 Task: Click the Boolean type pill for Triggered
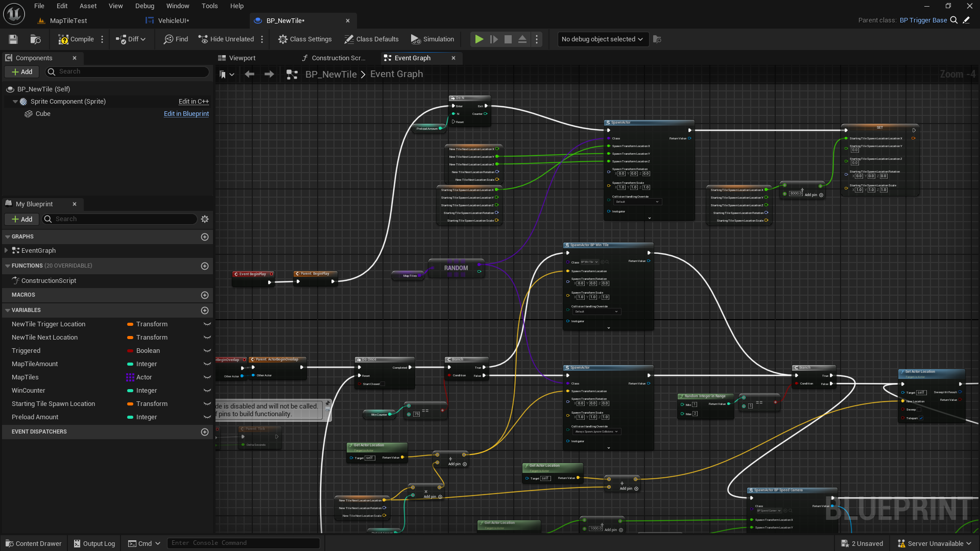pyautogui.click(x=144, y=351)
